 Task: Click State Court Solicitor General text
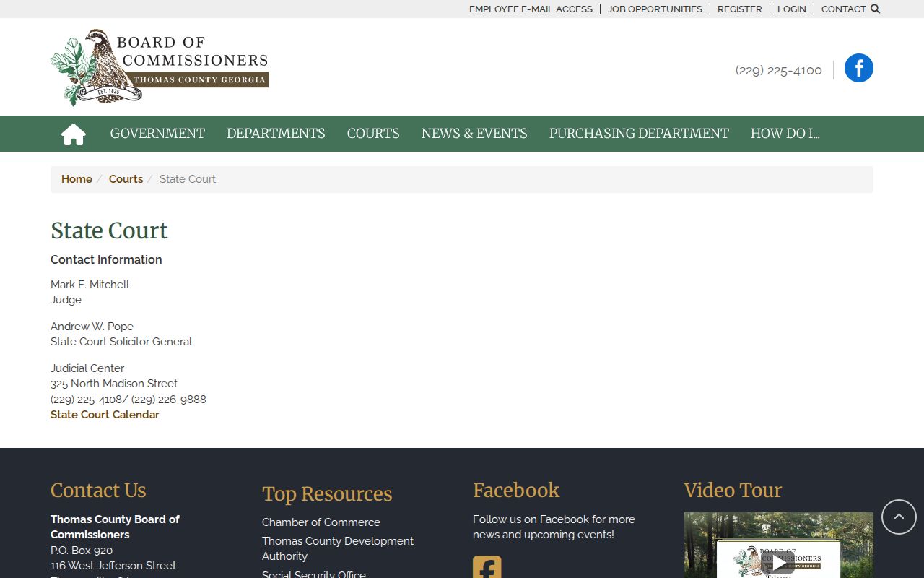coord(121,342)
